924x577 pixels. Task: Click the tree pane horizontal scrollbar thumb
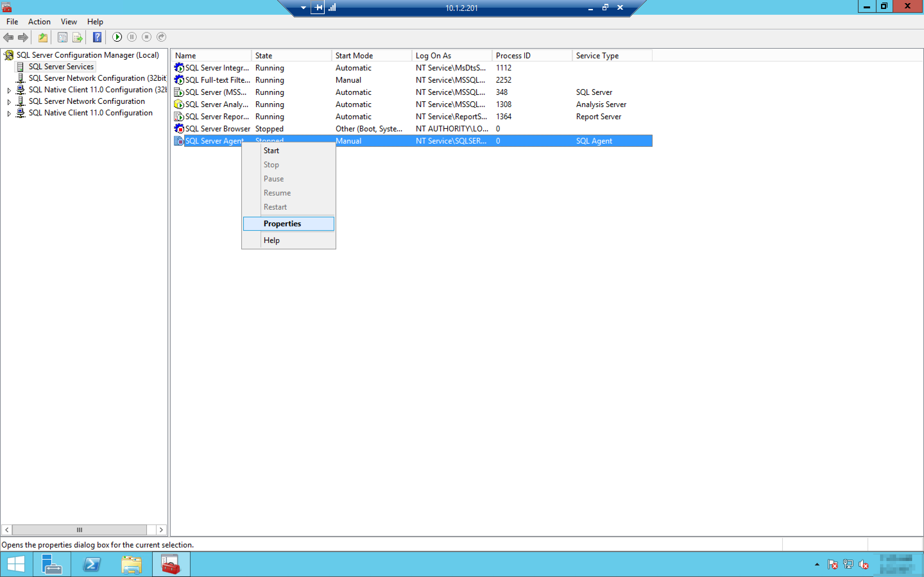[80, 530]
